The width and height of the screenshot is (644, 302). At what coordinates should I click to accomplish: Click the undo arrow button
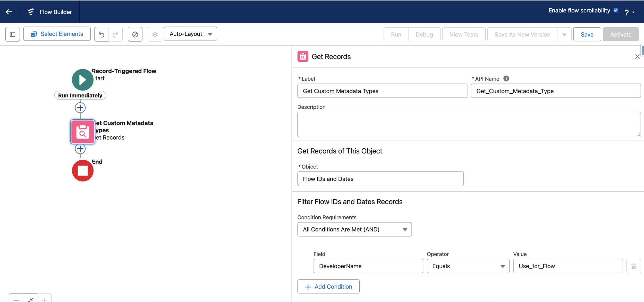[x=101, y=34]
